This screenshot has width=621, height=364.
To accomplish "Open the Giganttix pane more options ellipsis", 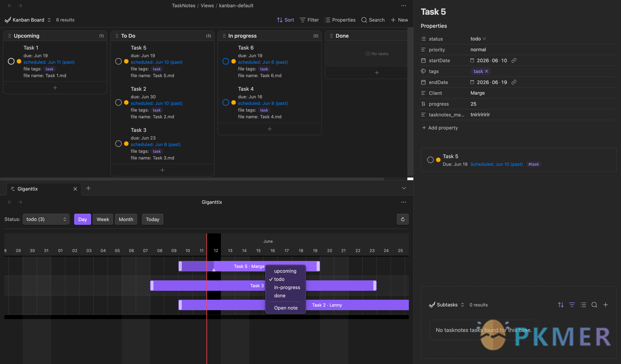I will coord(403,202).
